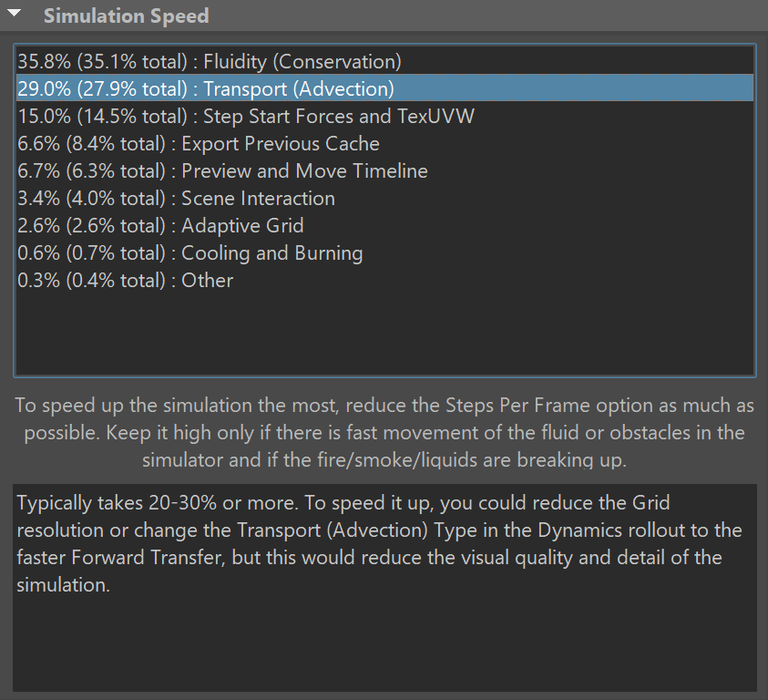Click the Forward Transfer text in description
Viewport: 768px width, 700px height.
(x=147, y=558)
